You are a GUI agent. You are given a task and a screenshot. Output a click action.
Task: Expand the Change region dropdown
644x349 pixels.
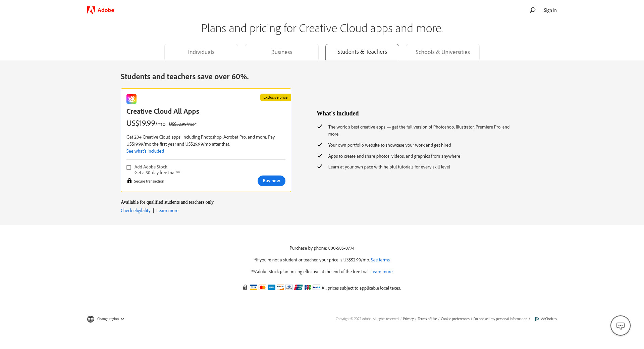(x=111, y=319)
